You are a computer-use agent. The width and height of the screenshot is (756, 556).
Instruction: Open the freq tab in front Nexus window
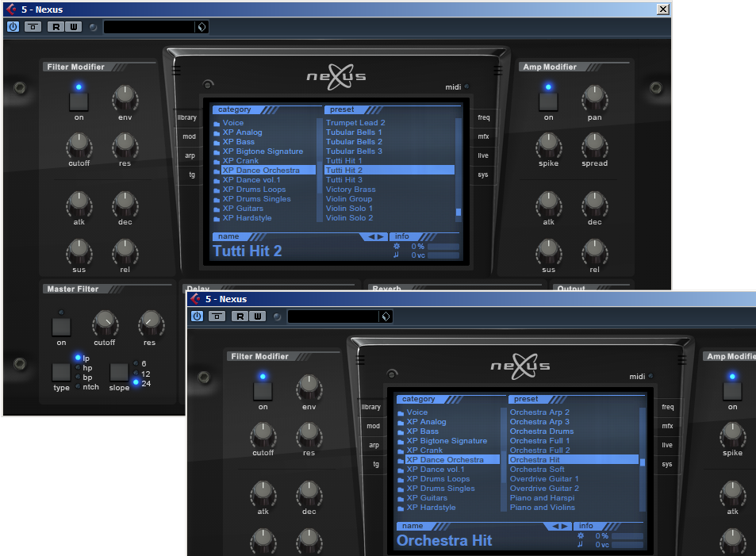click(668, 407)
